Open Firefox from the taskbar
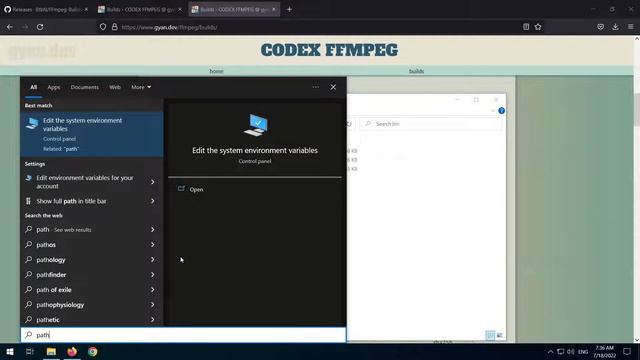 point(72,352)
